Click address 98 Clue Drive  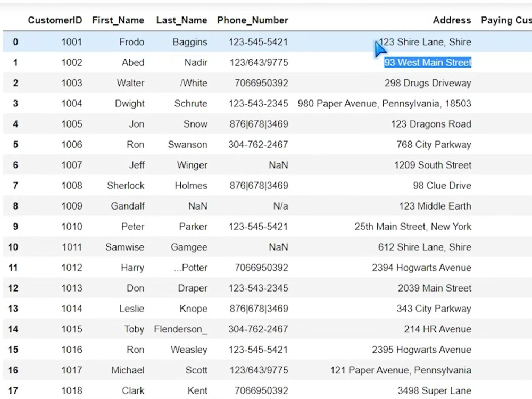pyautogui.click(x=442, y=186)
